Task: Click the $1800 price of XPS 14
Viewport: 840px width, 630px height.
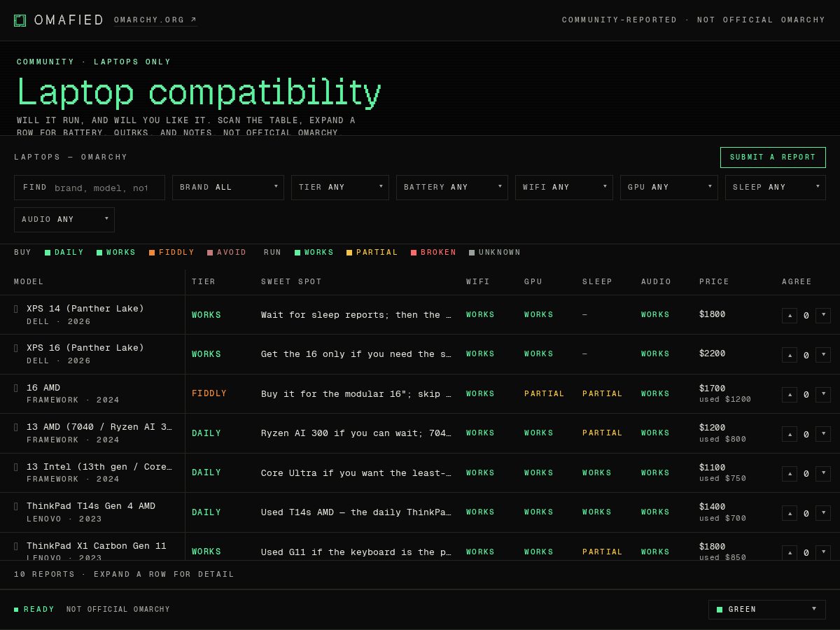Action: (x=712, y=314)
